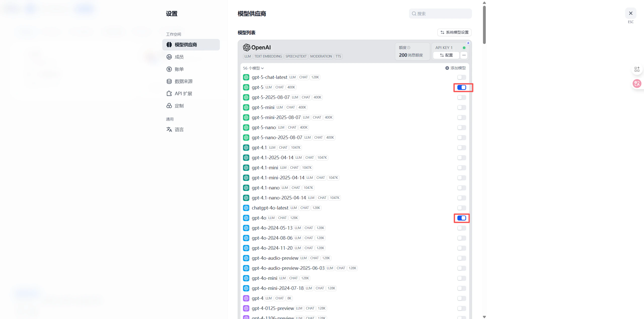
Task: Turn off the gpt-4o toggle
Action: click(462, 218)
